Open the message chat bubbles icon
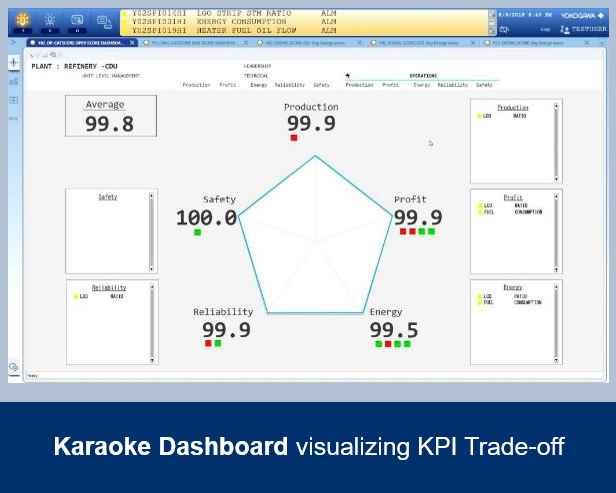The width and height of the screenshot is (616, 493). (x=104, y=22)
